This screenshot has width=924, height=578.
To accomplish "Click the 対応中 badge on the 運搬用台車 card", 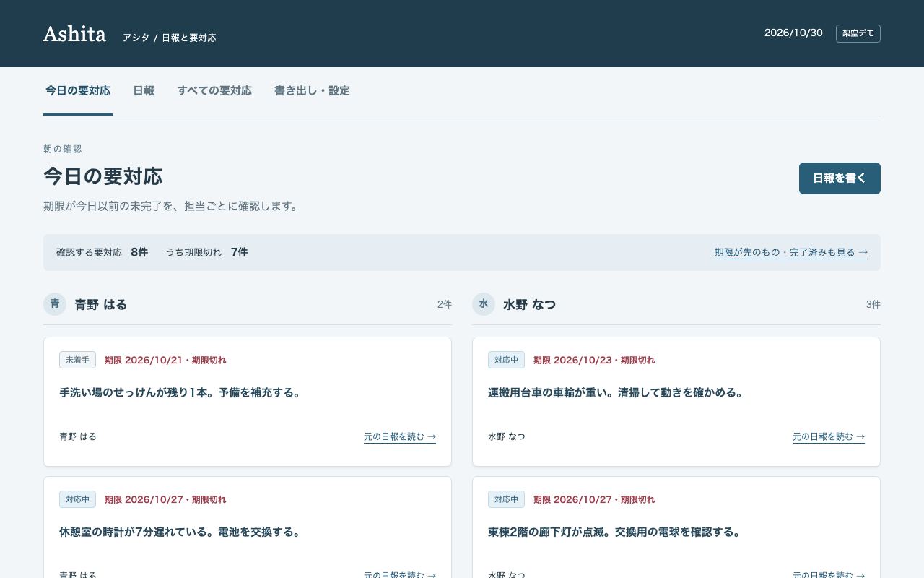I will pyautogui.click(x=506, y=360).
